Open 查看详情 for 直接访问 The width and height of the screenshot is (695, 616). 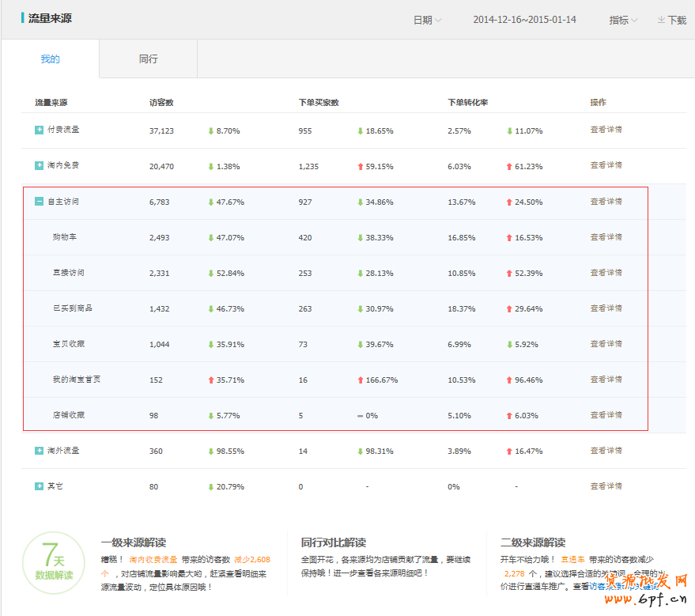606,273
